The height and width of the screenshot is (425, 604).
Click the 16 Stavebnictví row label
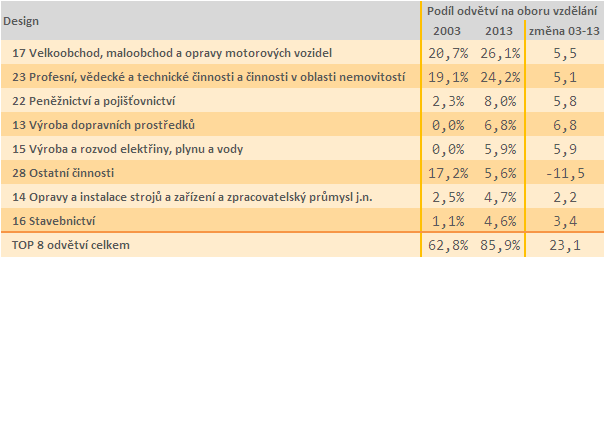54,221
